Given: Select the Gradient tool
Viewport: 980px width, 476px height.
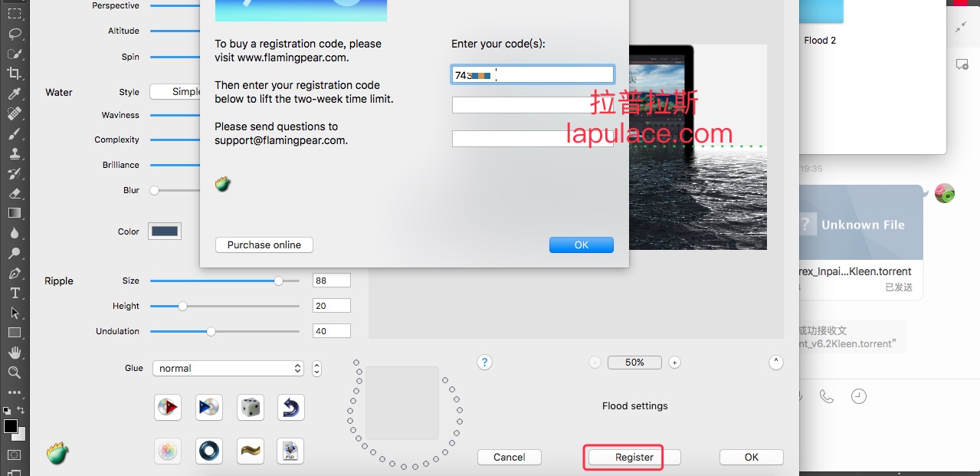Looking at the screenshot, I should [x=15, y=213].
